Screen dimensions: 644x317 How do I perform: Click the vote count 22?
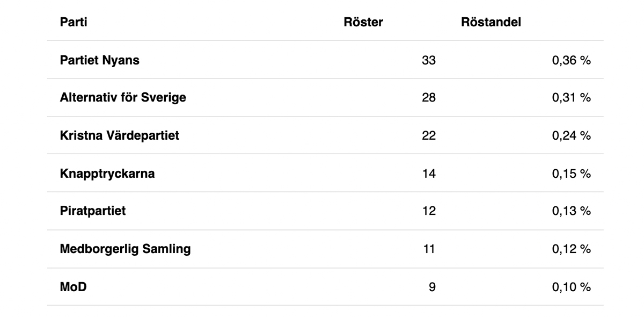coord(429,136)
